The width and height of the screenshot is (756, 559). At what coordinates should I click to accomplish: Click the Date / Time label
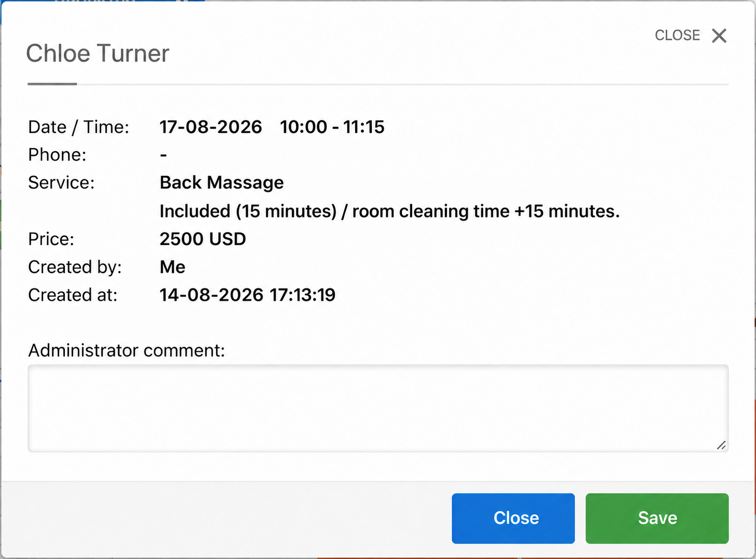[x=79, y=127]
